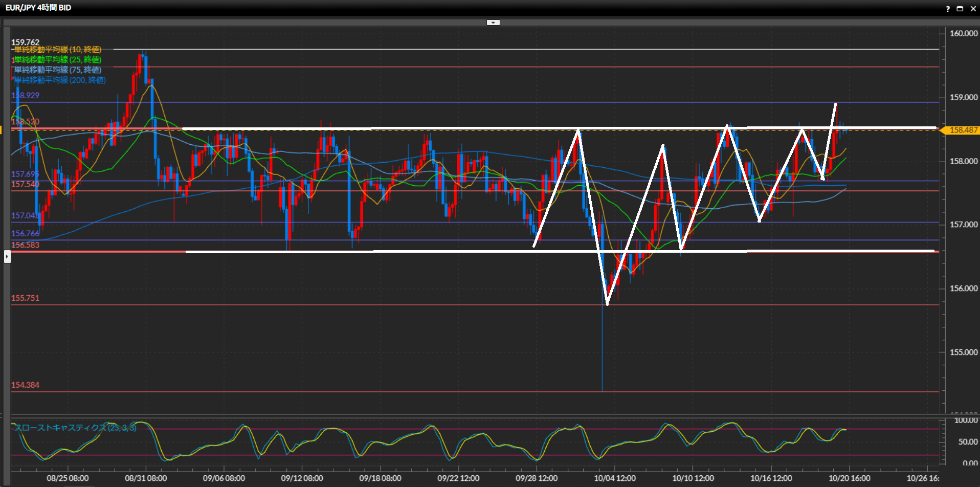Select the 10-period moving average label

tap(57, 50)
